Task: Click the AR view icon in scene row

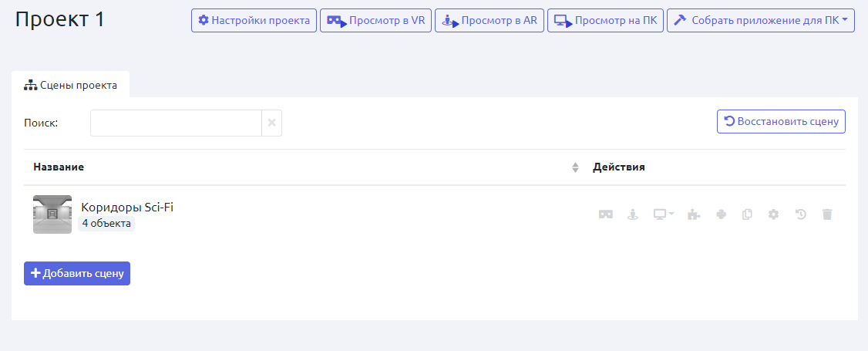Action: click(x=632, y=214)
